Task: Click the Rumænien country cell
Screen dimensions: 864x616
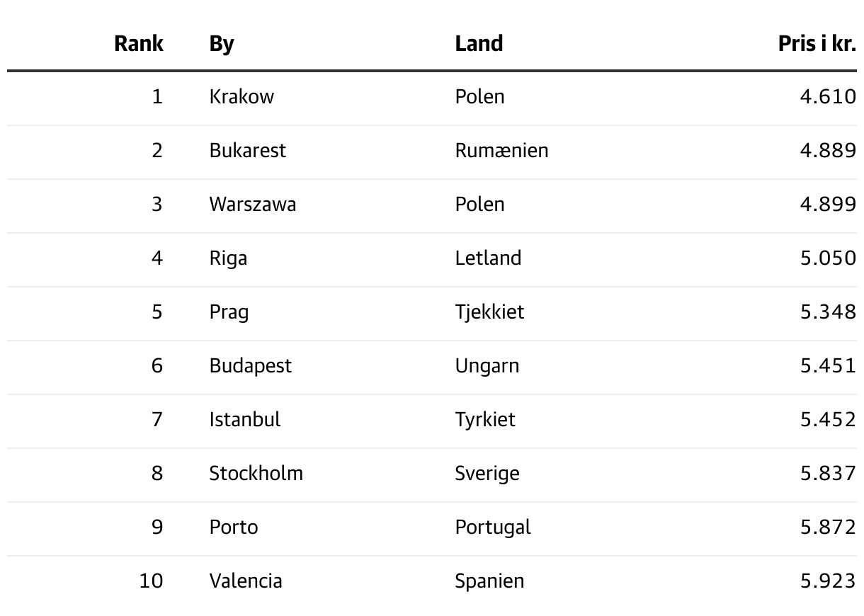Action: click(x=502, y=150)
